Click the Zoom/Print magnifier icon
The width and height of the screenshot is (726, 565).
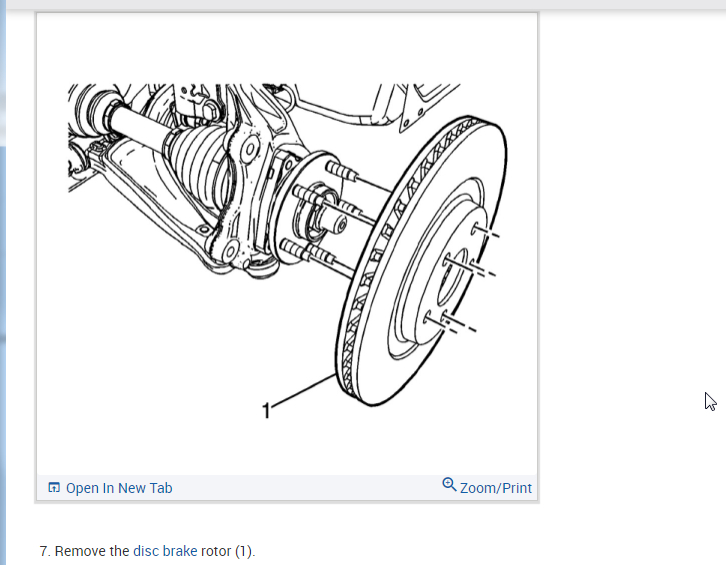(x=449, y=485)
